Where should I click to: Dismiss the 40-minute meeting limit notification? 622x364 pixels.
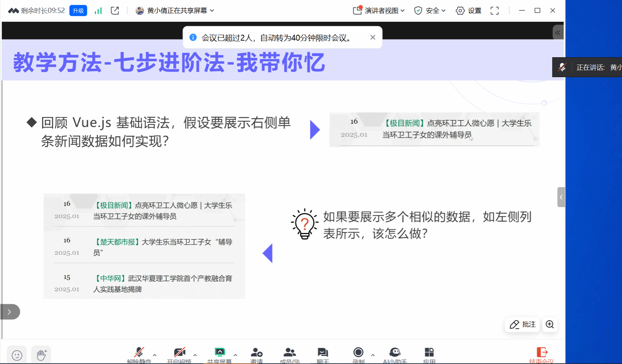pyautogui.click(x=373, y=37)
